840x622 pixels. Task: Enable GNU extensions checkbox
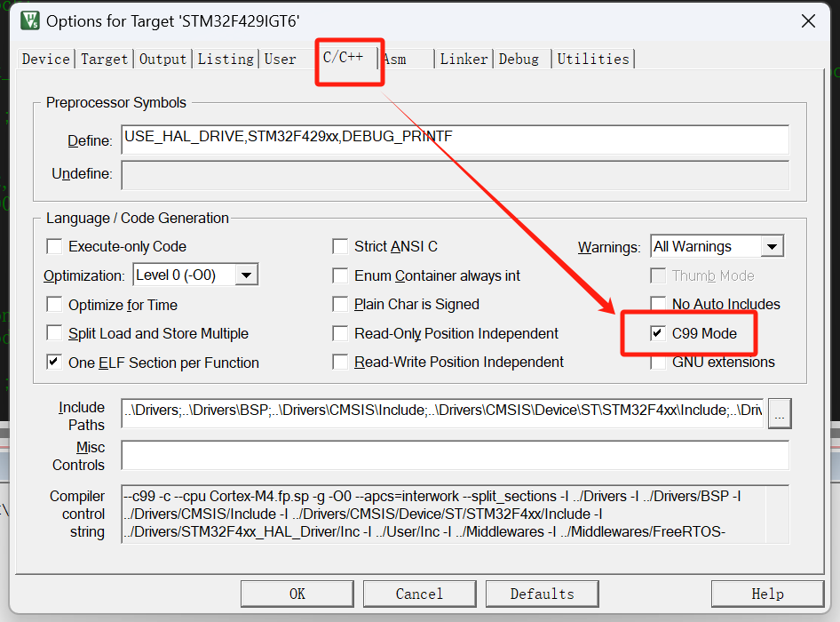click(658, 363)
